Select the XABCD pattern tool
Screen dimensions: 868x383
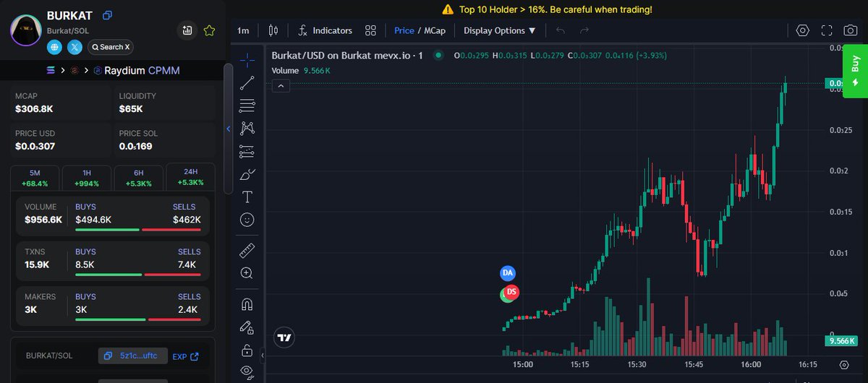click(247, 129)
